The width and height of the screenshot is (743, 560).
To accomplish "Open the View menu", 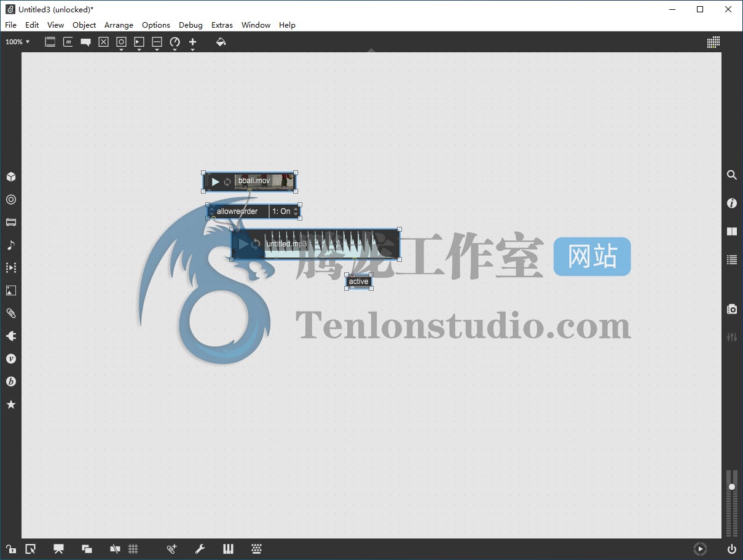I will click(55, 25).
